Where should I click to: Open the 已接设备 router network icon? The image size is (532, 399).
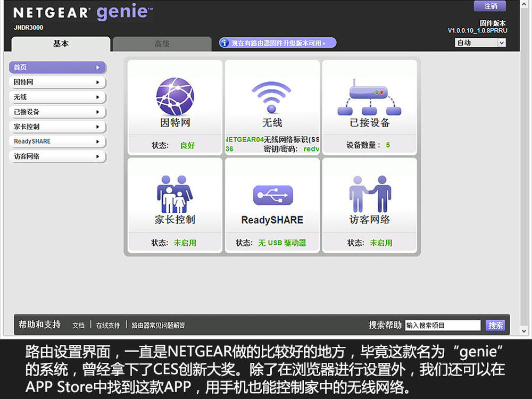pyautogui.click(x=369, y=97)
